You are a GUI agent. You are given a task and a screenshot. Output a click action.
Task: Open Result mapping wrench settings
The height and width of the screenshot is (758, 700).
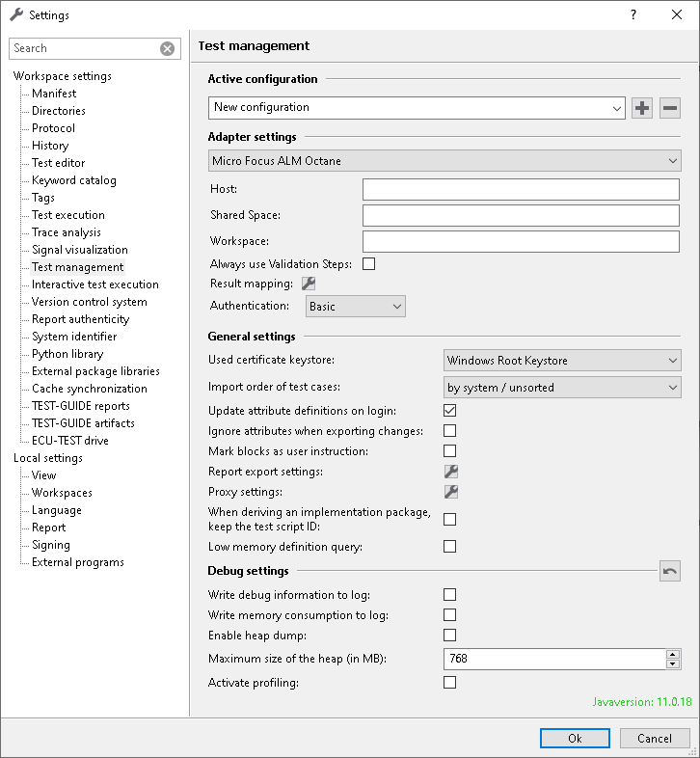(309, 284)
